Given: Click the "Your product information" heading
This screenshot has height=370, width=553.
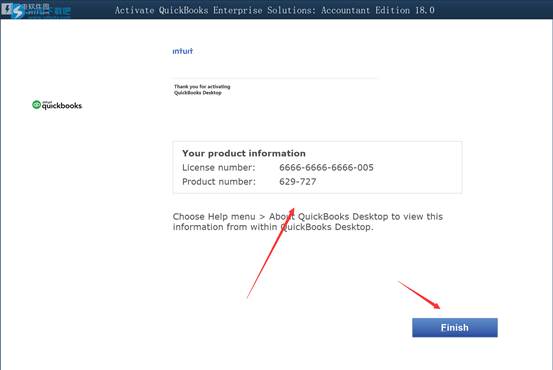Looking at the screenshot, I should tap(244, 153).
